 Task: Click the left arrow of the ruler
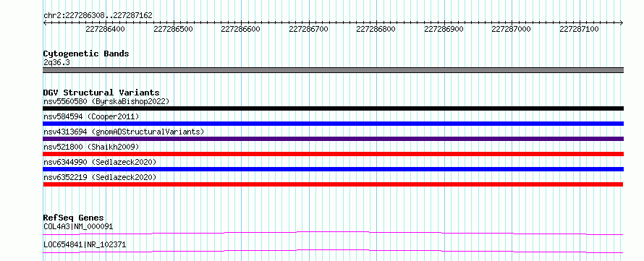pyautogui.click(x=45, y=22)
